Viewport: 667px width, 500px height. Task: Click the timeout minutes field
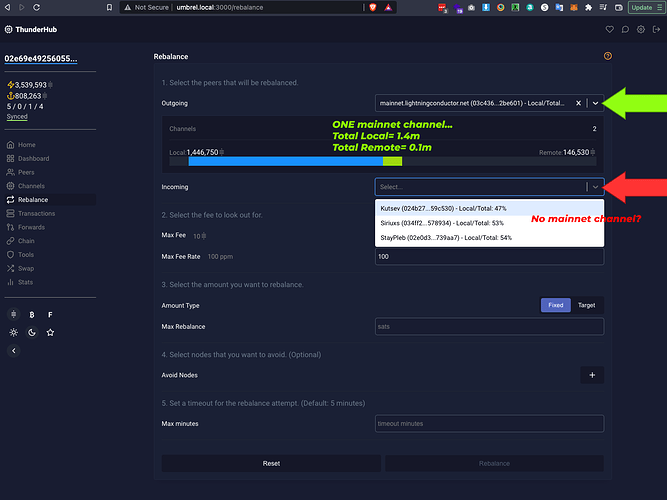coord(489,423)
